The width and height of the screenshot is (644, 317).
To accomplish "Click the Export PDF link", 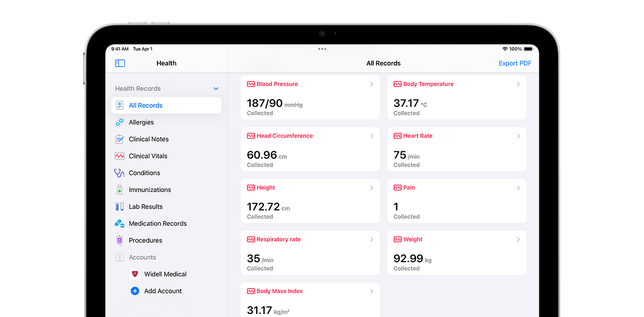I will point(515,63).
